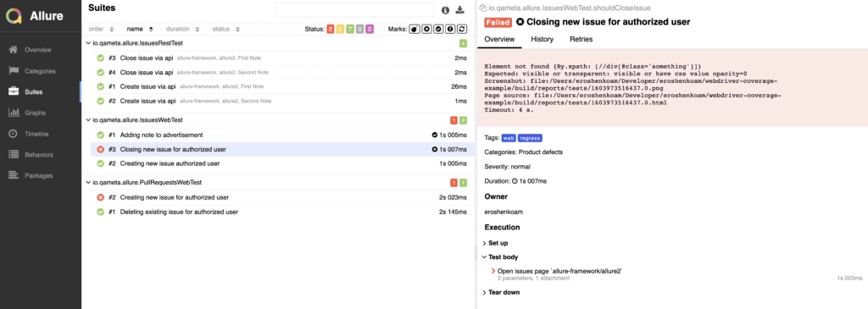Copy the test full name icon
868x309 pixels.
(x=483, y=8)
